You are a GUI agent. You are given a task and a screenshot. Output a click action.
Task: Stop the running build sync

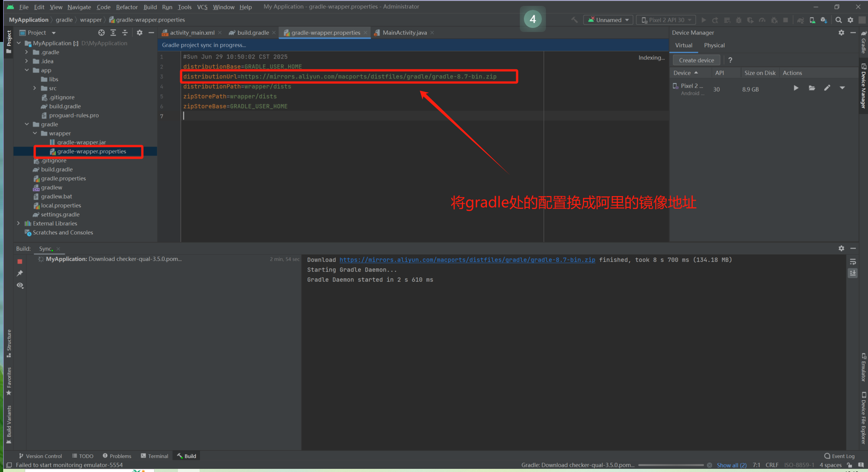coord(20,261)
